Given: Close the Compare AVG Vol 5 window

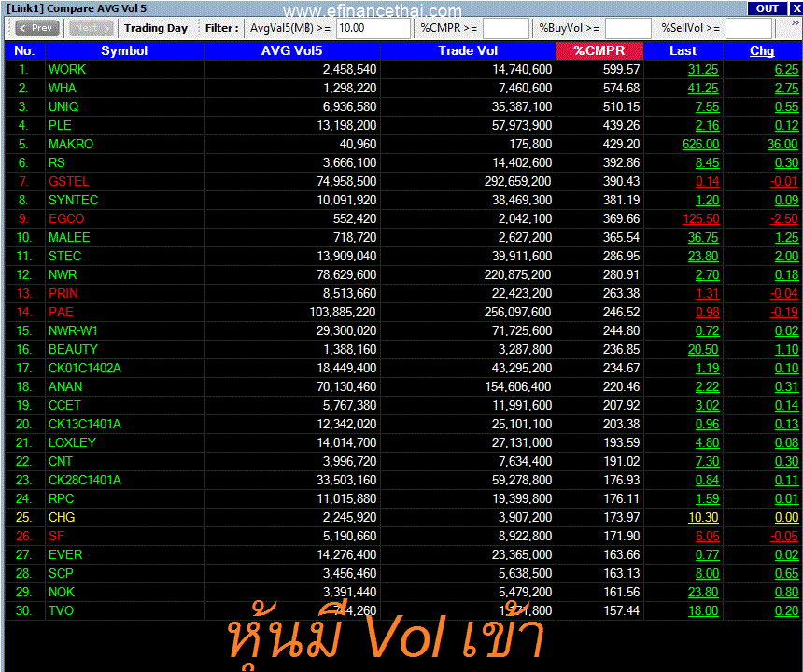Looking at the screenshot, I should coord(796,8).
